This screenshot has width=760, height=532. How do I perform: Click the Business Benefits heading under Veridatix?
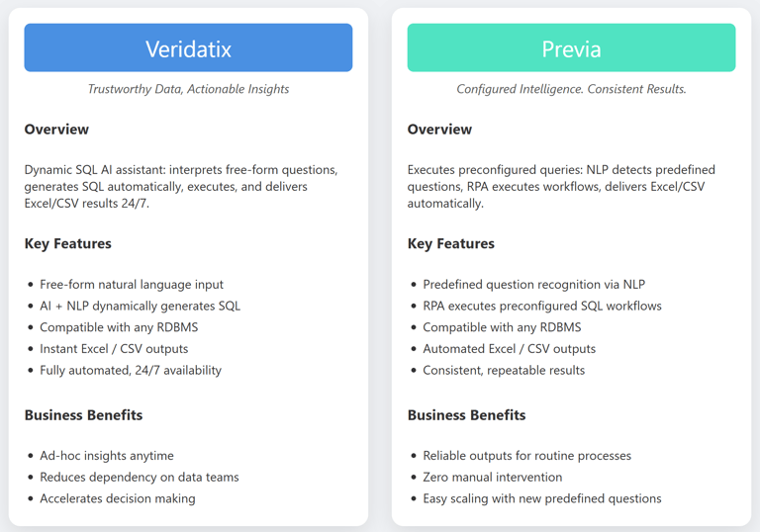pyautogui.click(x=83, y=415)
